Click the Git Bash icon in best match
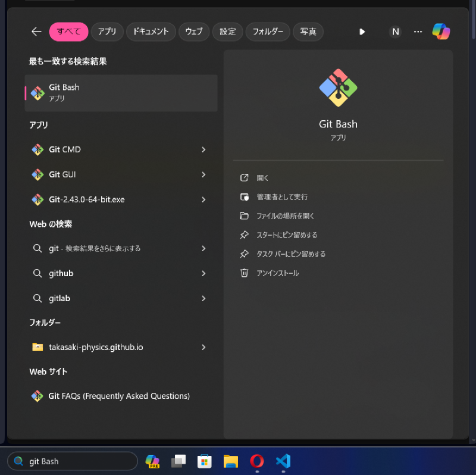The image size is (476, 475). click(37, 93)
